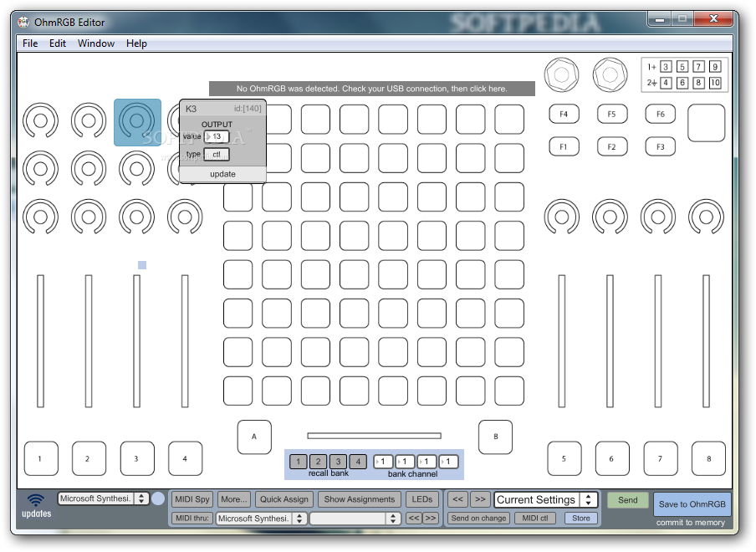Click the first left vertical fader
Image resolution: width=756 pixels, height=552 pixels.
[40, 341]
